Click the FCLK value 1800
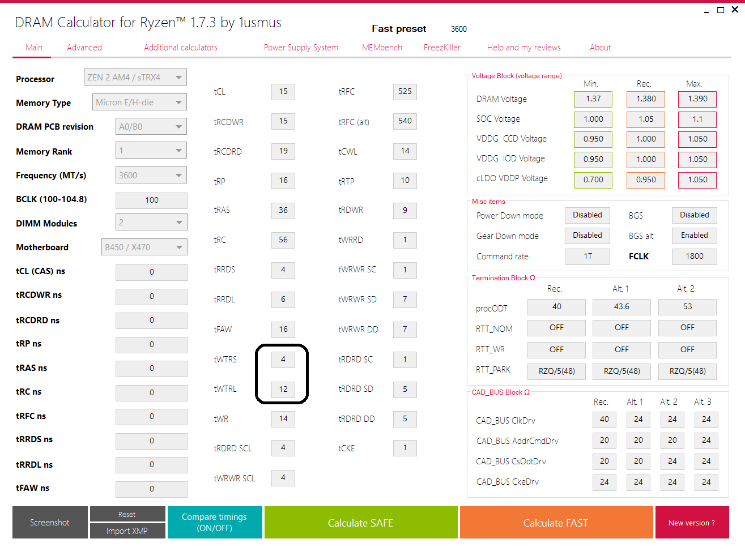This screenshot has height=560, width=745. point(695,257)
